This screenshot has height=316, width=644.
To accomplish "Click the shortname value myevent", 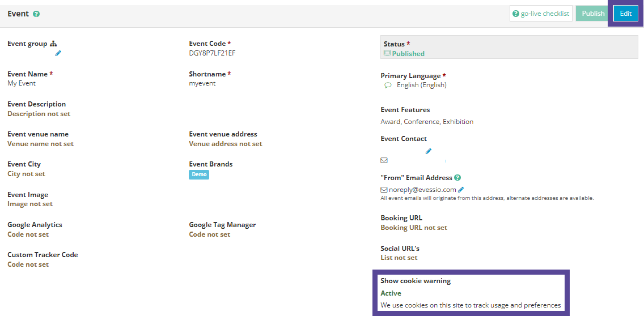I will tap(202, 83).
